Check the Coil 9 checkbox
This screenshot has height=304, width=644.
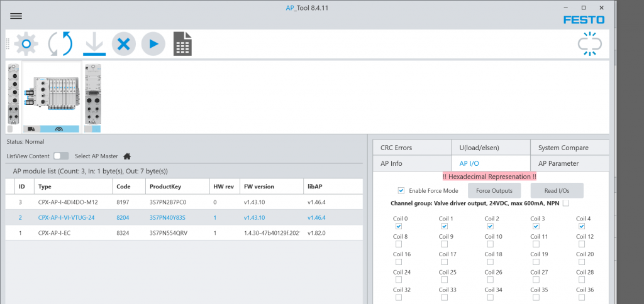pos(445,244)
